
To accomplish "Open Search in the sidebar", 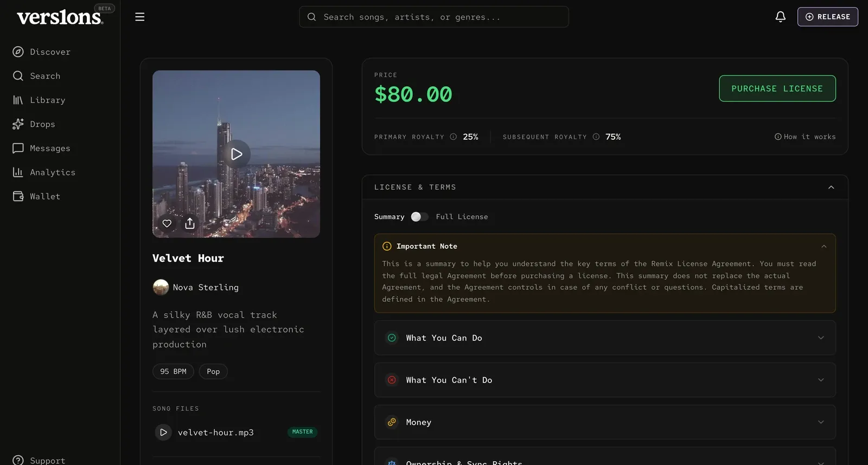I will click(x=44, y=76).
